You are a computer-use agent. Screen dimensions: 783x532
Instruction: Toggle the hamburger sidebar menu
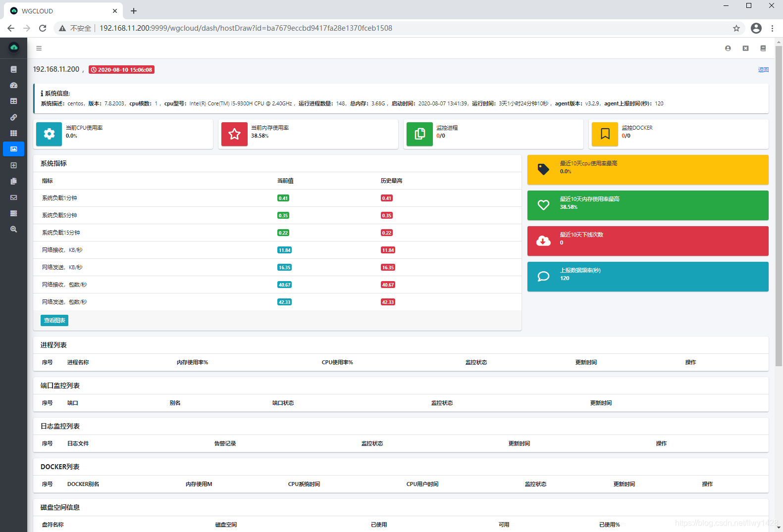click(39, 48)
